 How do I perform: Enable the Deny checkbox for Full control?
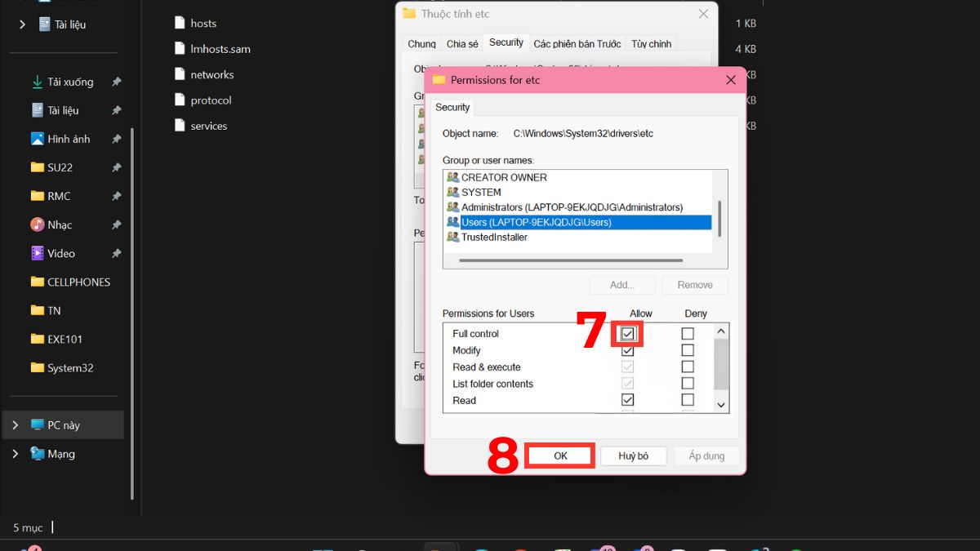tap(687, 333)
